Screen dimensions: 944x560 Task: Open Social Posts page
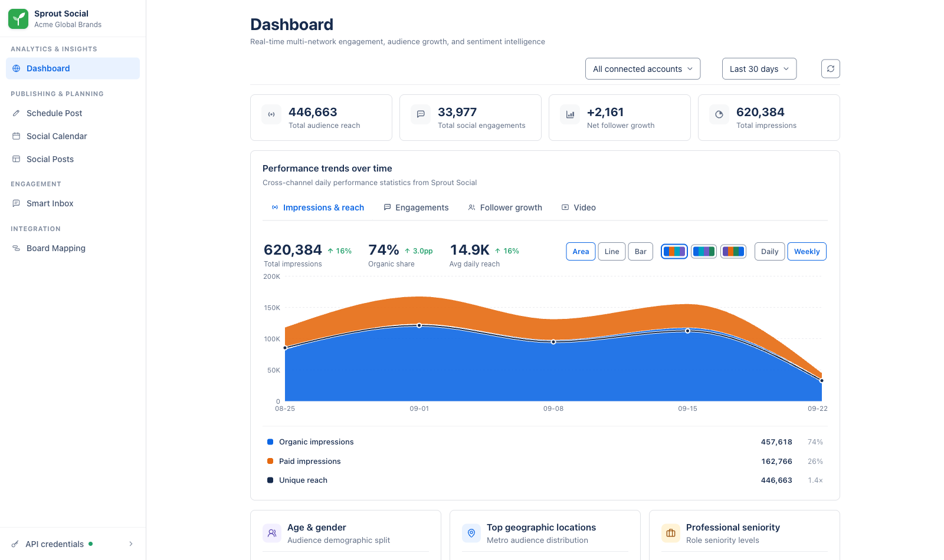pos(73,159)
